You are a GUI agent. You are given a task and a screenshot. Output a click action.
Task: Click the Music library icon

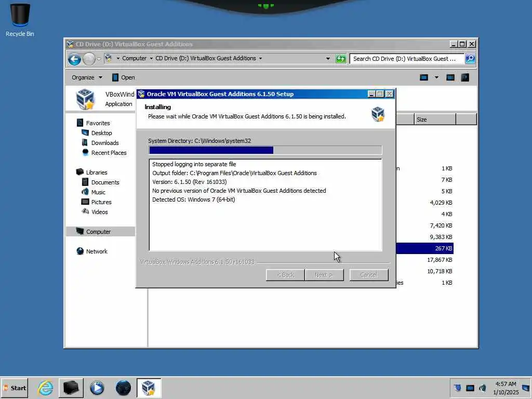coord(85,192)
